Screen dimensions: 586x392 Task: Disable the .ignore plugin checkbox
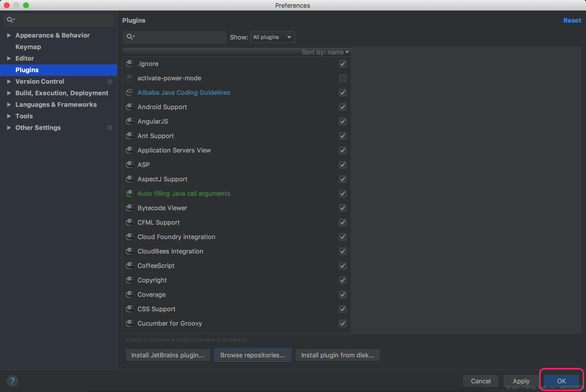tap(343, 64)
